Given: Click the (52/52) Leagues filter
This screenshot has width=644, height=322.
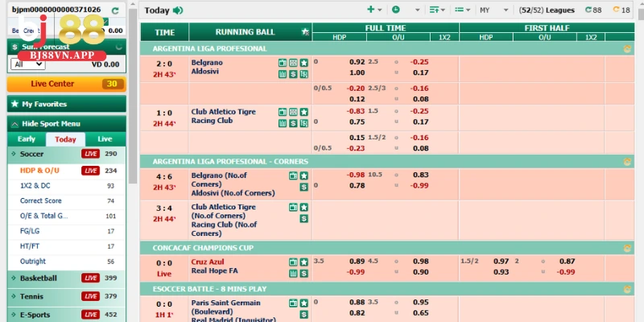Looking at the screenshot, I should 547,10.
